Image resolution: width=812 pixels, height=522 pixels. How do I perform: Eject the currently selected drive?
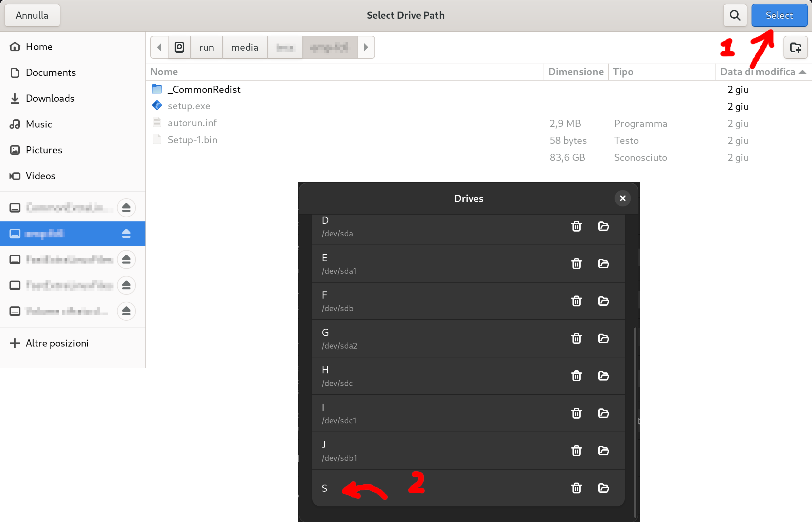[126, 234]
